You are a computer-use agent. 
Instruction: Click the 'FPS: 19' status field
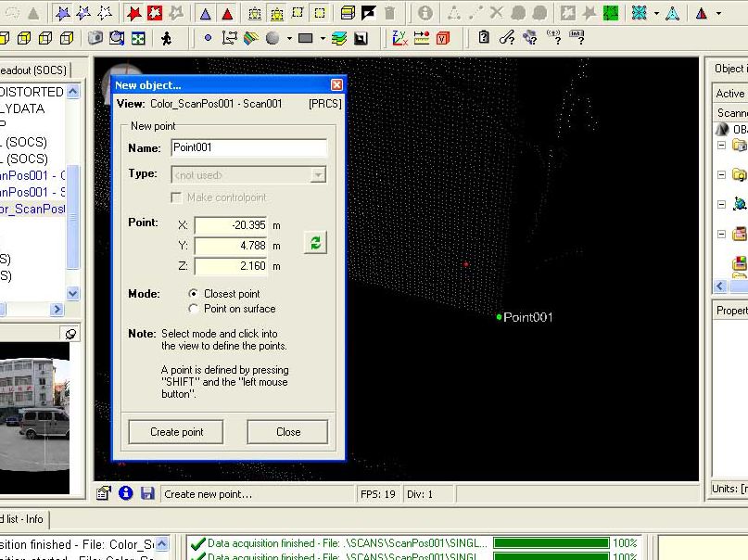(378, 494)
